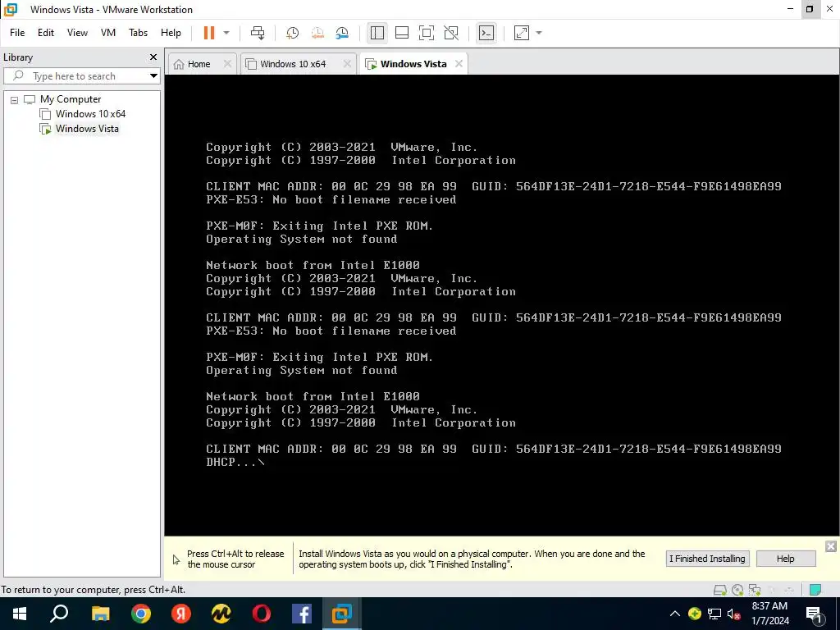Toggle the thumbnail bar toolbar icon

point(402,33)
